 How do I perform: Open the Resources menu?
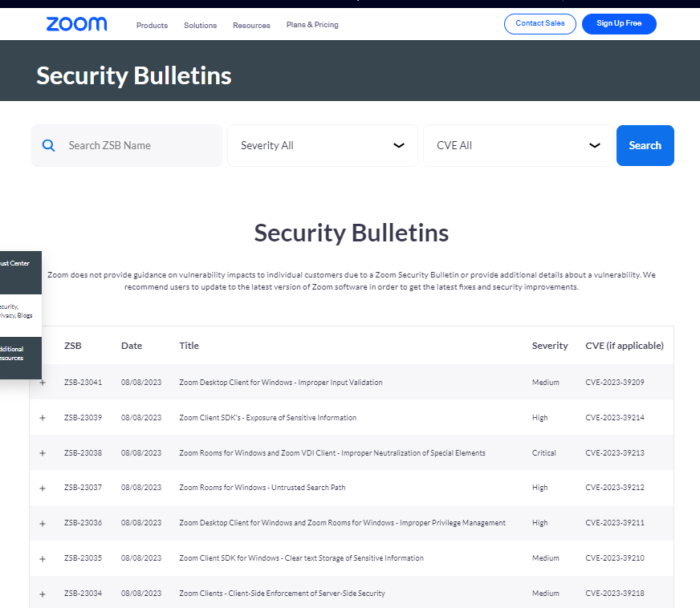pyautogui.click(x=251, y=25)
